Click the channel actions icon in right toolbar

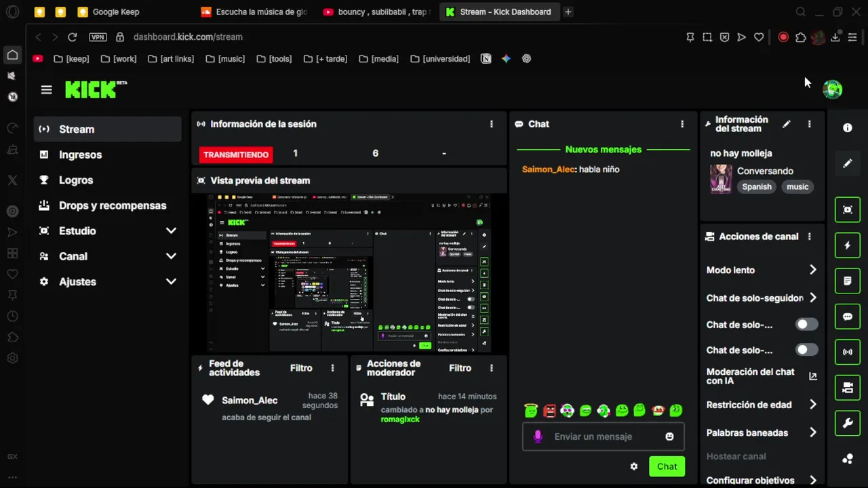(x=848, y=388)
